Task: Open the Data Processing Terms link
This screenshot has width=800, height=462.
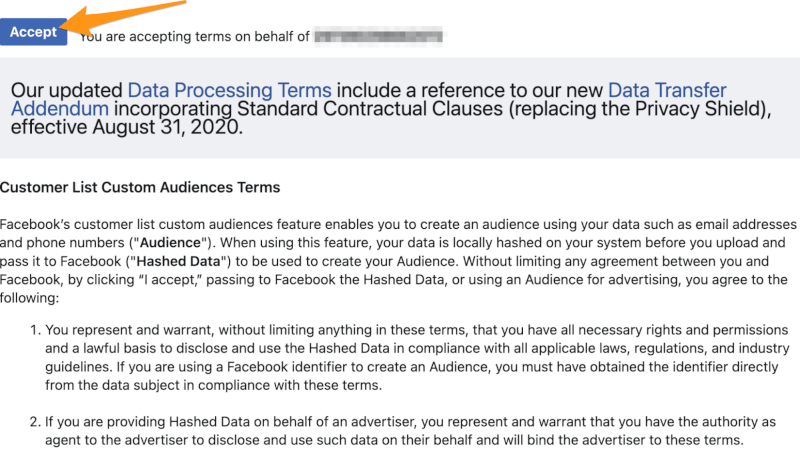Action: [229, 90]
